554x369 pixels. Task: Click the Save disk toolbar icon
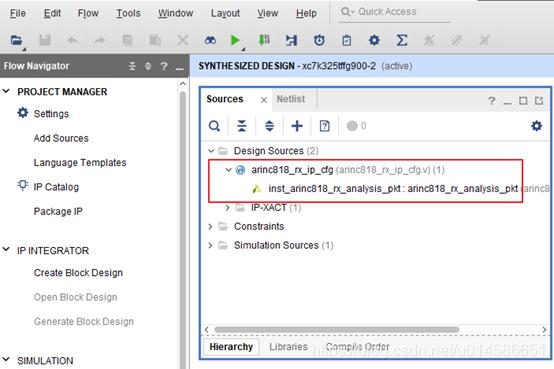click(x=45, y=40)
